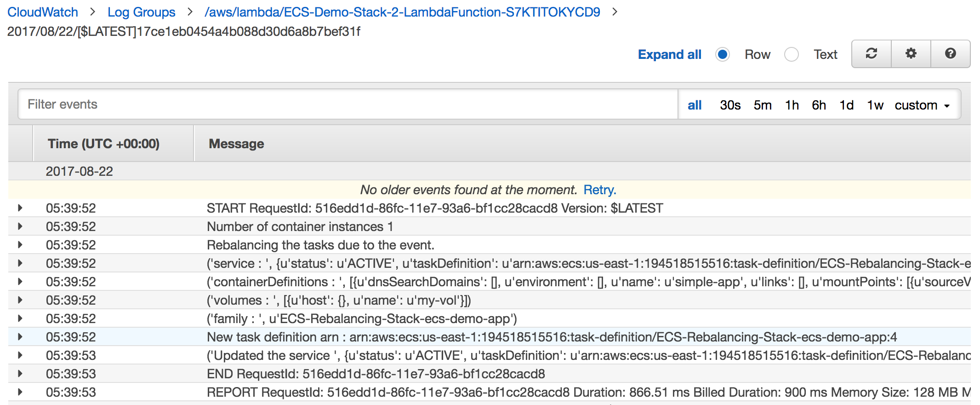980x405 pixels.
Task: Expand the 'service' log row
Action: (x=20, y=263)
